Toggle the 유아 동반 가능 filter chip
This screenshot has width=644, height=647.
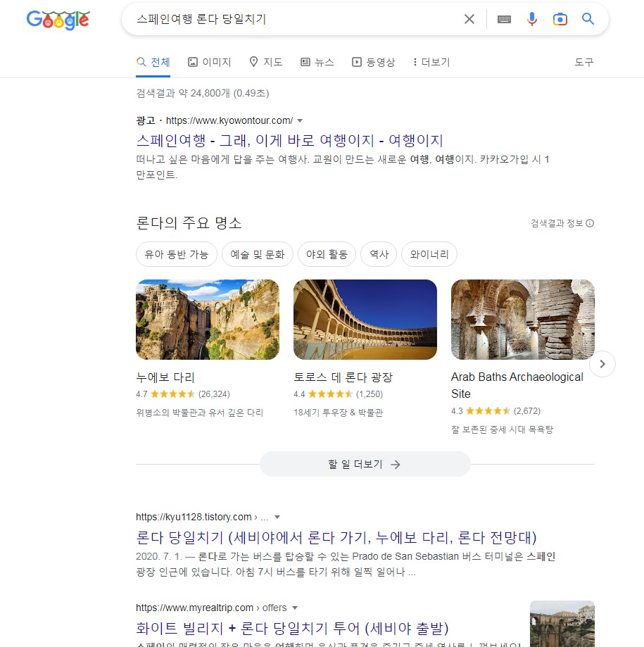176,254
